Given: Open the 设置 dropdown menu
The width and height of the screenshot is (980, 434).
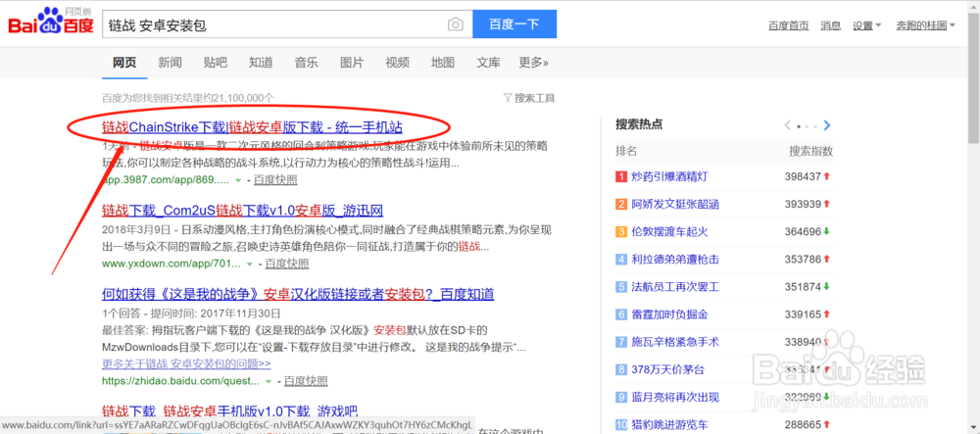Looking at the screenshot, I should pyautogui.click(x=867, y=25).
